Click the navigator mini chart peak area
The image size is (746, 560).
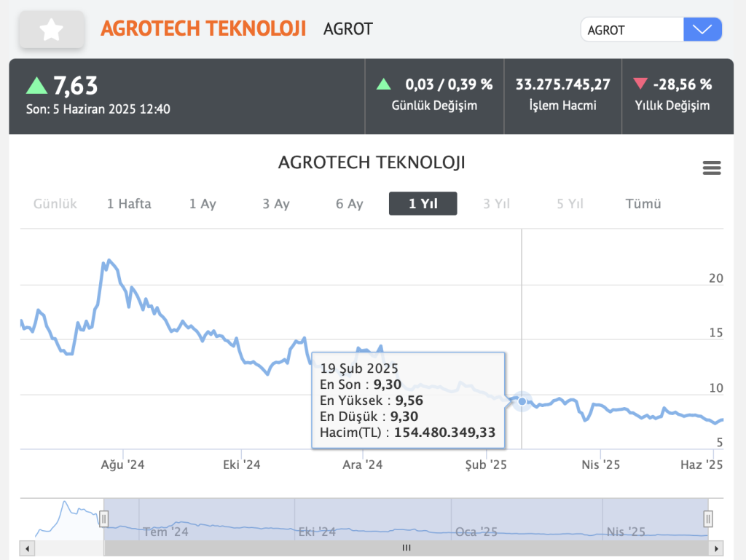point(66,505)
